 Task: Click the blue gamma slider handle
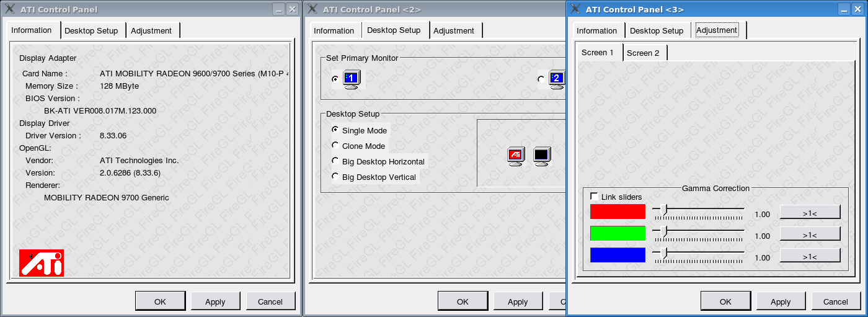[x=664, y=254]
